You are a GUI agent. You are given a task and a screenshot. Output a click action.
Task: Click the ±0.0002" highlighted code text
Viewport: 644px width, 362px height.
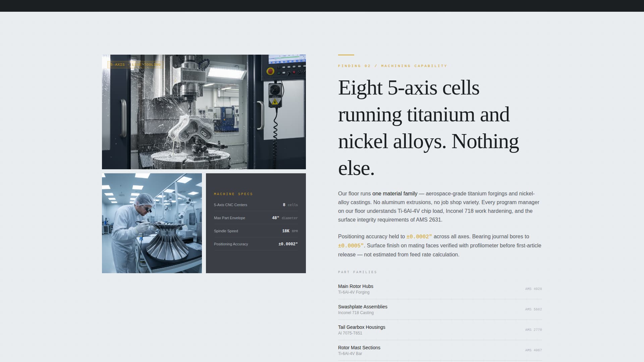tap(419, 236)
